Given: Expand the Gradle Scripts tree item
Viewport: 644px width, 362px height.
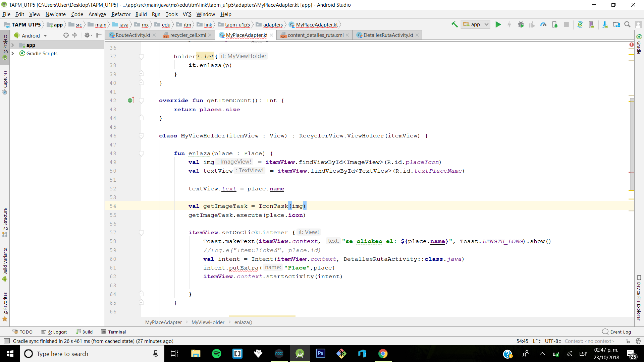Looking at the screenshot, I should click(12, 53).
